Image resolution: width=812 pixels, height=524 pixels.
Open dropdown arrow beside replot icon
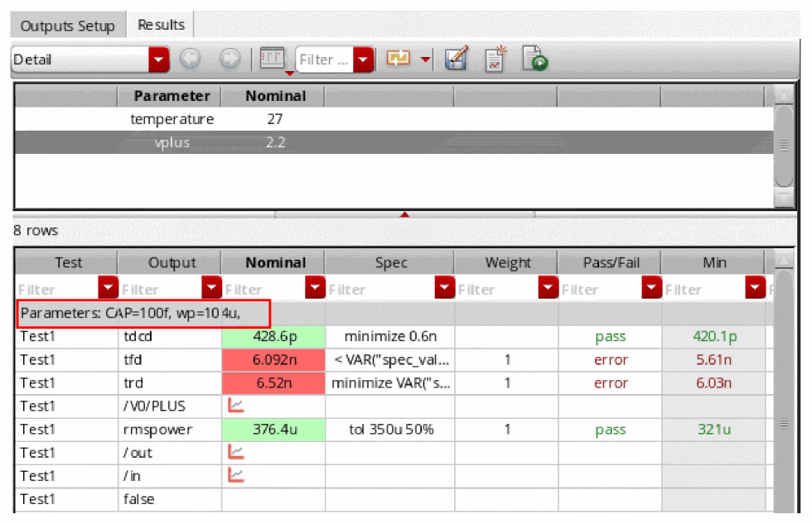click(x=425, y=60)
